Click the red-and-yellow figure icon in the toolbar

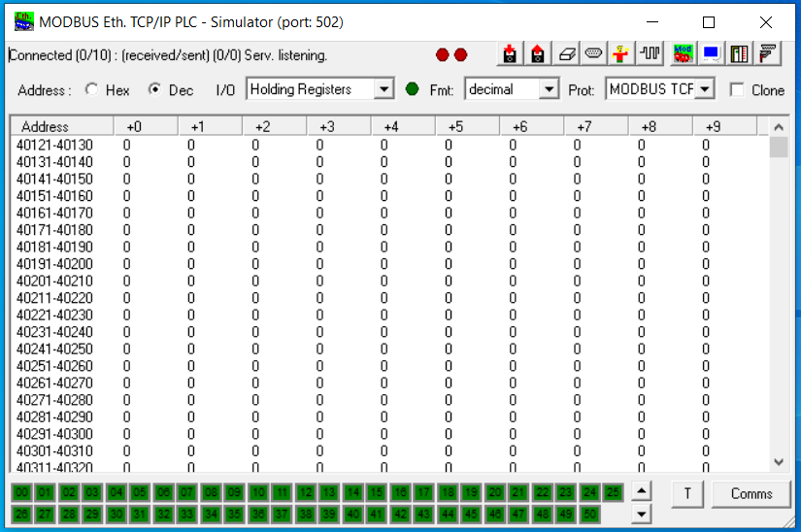(620, 54)
